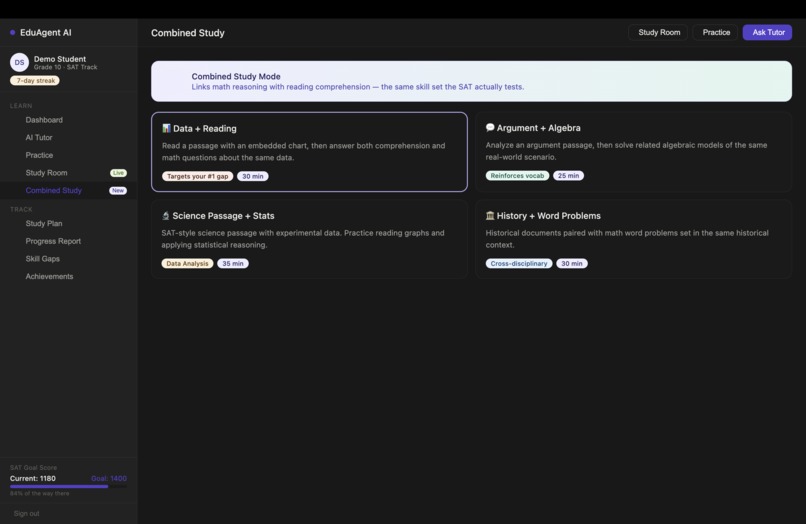
Task: Open the Data + Reading study card
Action: pos(309,152)
